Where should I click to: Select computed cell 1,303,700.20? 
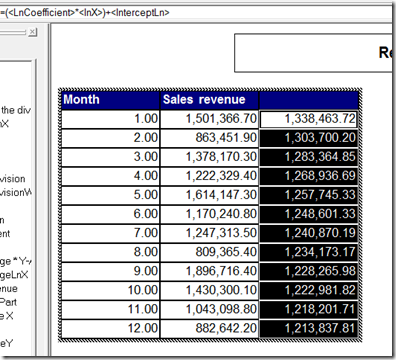click(x=309, y=138)
